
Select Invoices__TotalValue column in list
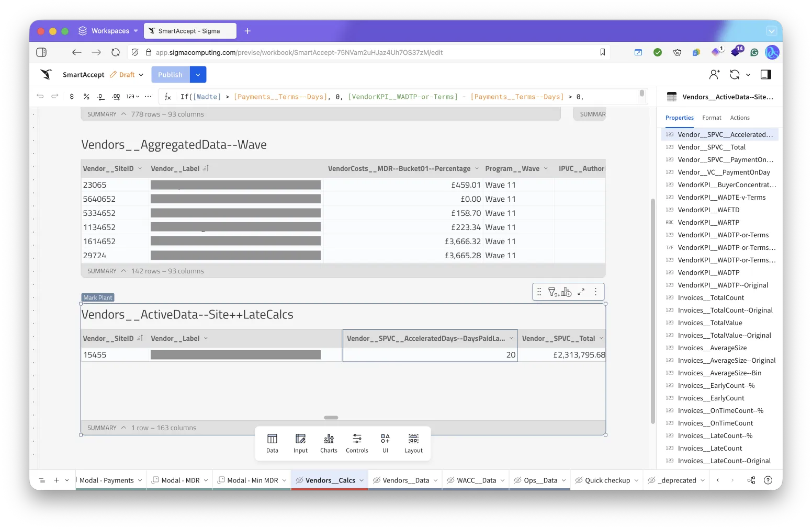(709, 323)
